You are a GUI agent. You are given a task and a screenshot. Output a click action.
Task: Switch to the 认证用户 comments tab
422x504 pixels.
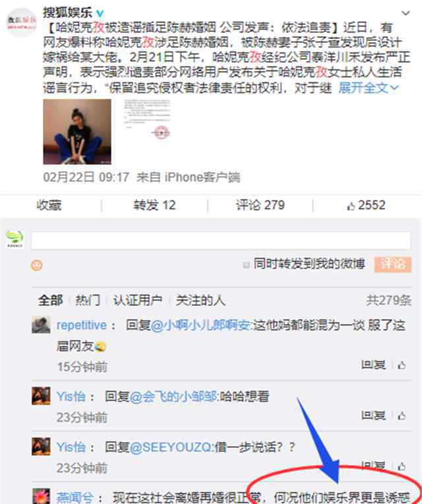coord(137,300)
